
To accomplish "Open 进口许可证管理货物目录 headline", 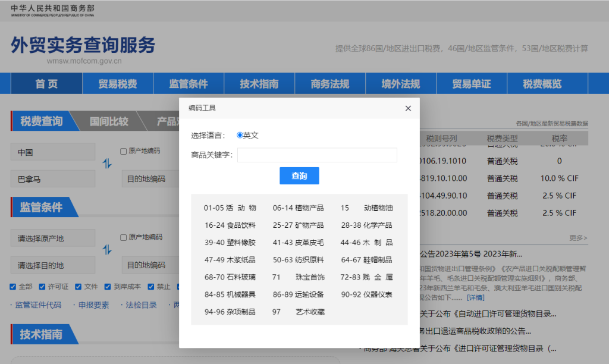I will coord(460,349).
